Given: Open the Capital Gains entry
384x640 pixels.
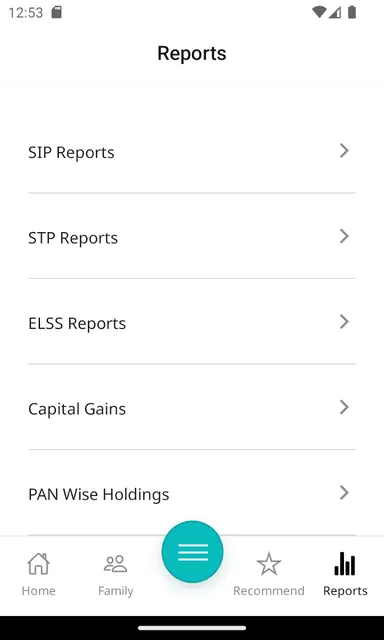Looking at the screenshot, I should coord(192,407).
